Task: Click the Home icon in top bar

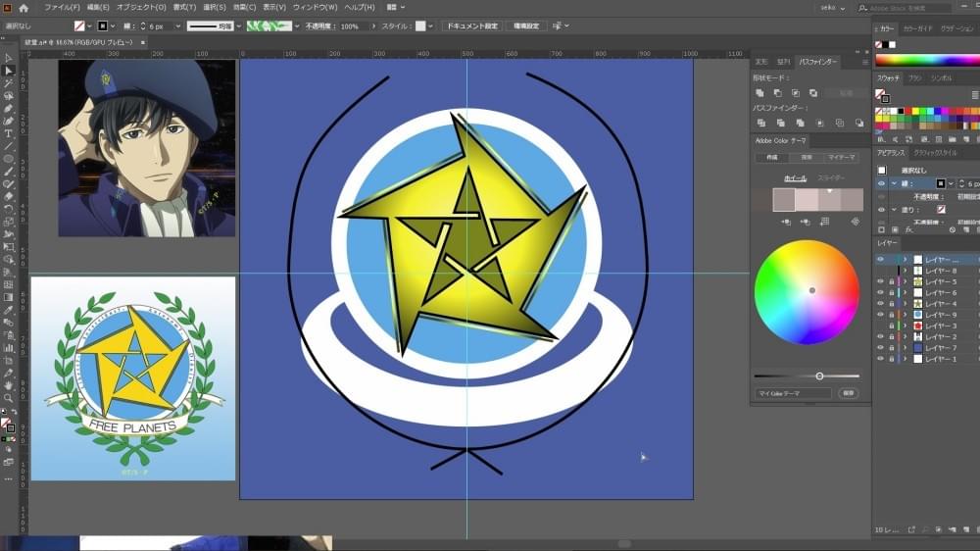Action: [24, 8]
